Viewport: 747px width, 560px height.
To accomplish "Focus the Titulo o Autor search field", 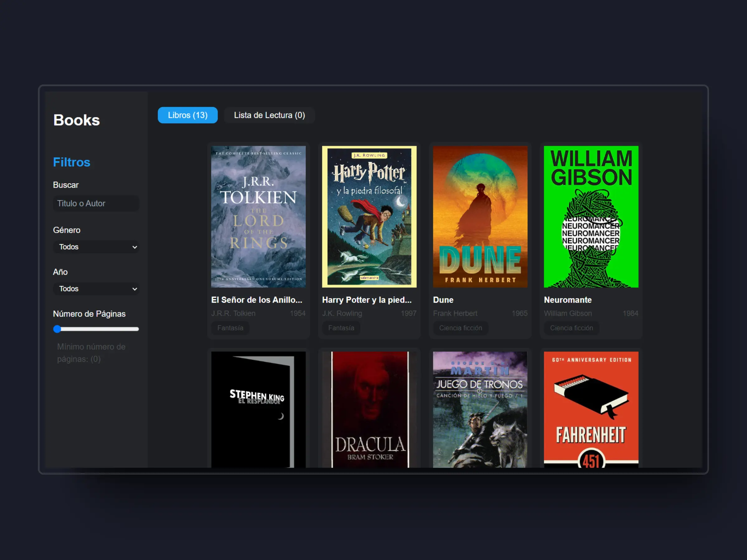I will point(96,203).
